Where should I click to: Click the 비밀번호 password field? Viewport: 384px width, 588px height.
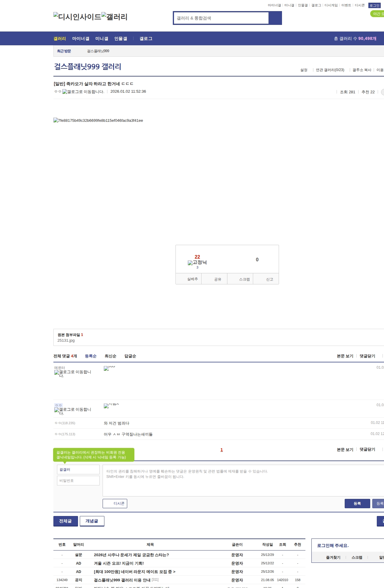click(x=78, y=481)
